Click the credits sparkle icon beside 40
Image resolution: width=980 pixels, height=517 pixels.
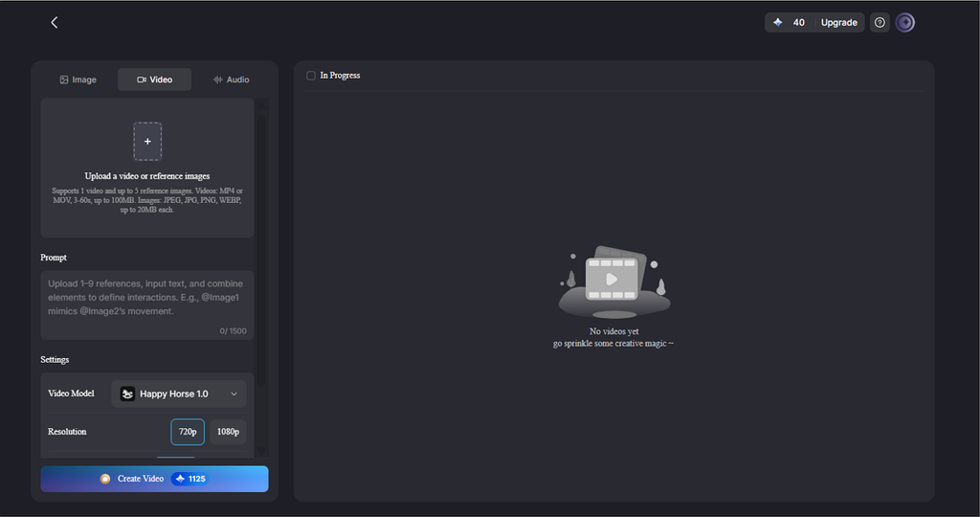click(777, 23)
